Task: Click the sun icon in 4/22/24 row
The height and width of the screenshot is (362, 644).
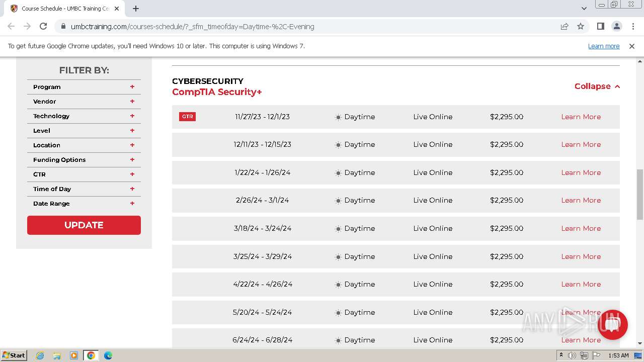Action: (338, 285)
